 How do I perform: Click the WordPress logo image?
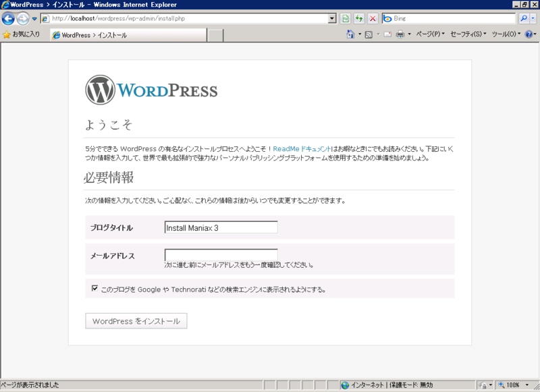[x=151, y=90]
